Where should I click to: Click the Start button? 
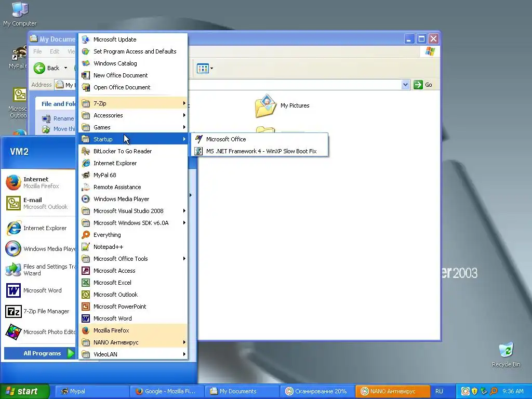click(24, 391)
